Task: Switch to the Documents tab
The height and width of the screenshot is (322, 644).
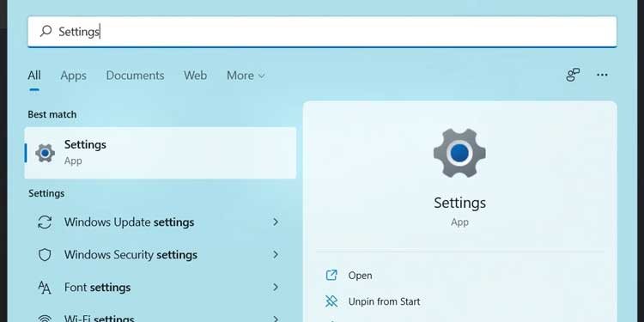Action: (x=135, y=76)
